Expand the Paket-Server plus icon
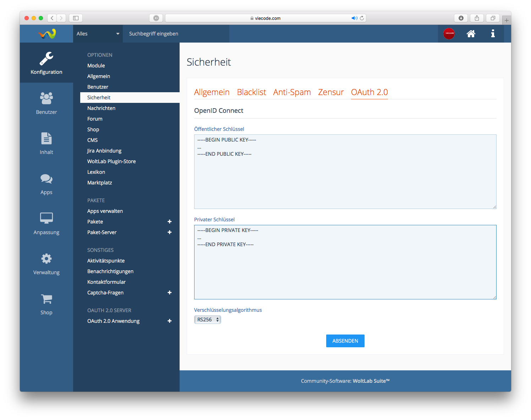Screen dimensions: 531x420 170,232
